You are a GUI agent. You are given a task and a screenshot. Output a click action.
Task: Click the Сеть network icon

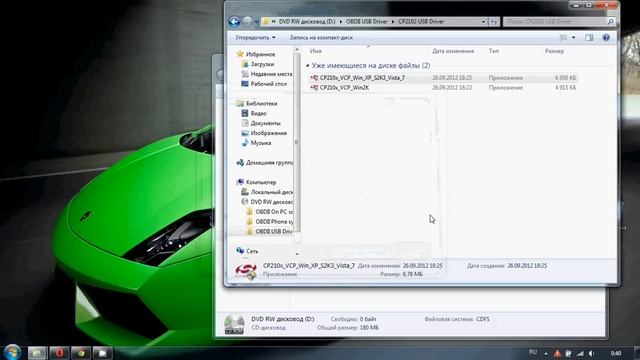(240, 251)
